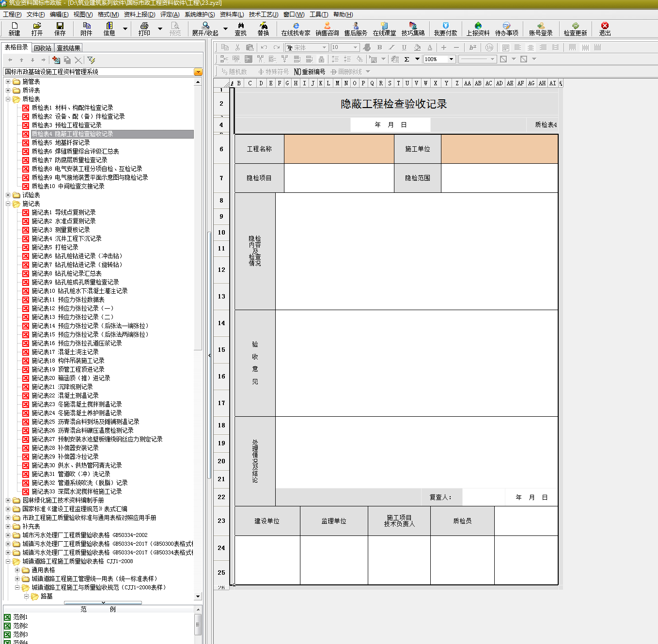The height and width of the screenshot is (644, 658).
Task: Select 质检表10 中间检查交接记录 in tree
Action: (x=68, y=186)
